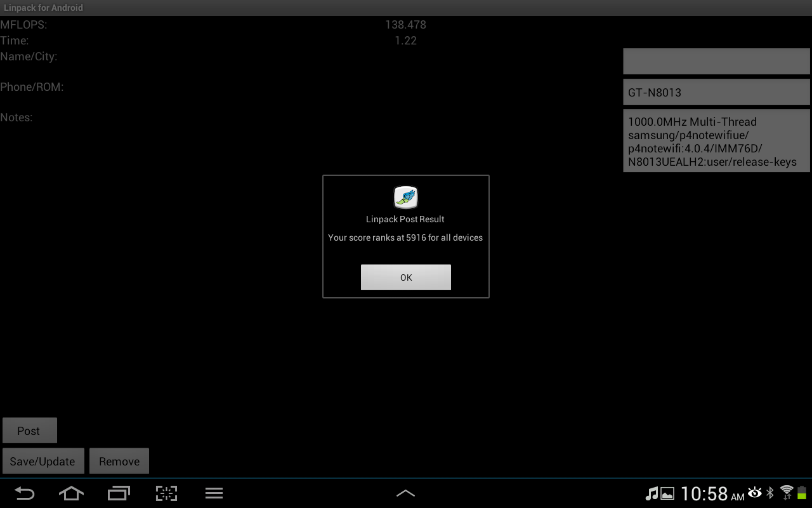
Task: Tap the Android home icon
Action: 71,493
